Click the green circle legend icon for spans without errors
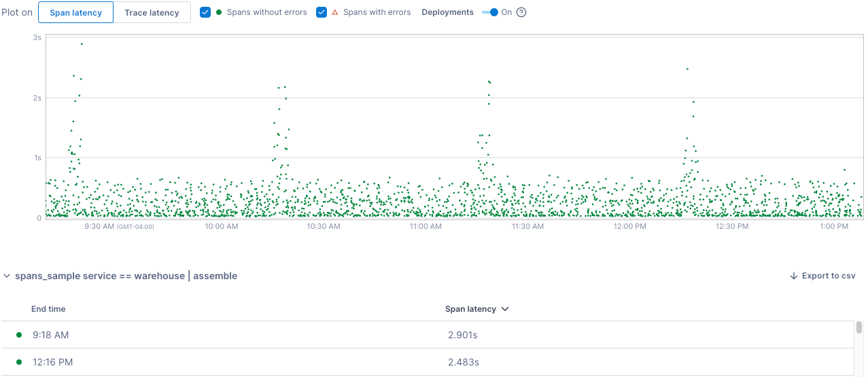This screenshot has width=868, height=377. tap(219, 12)
